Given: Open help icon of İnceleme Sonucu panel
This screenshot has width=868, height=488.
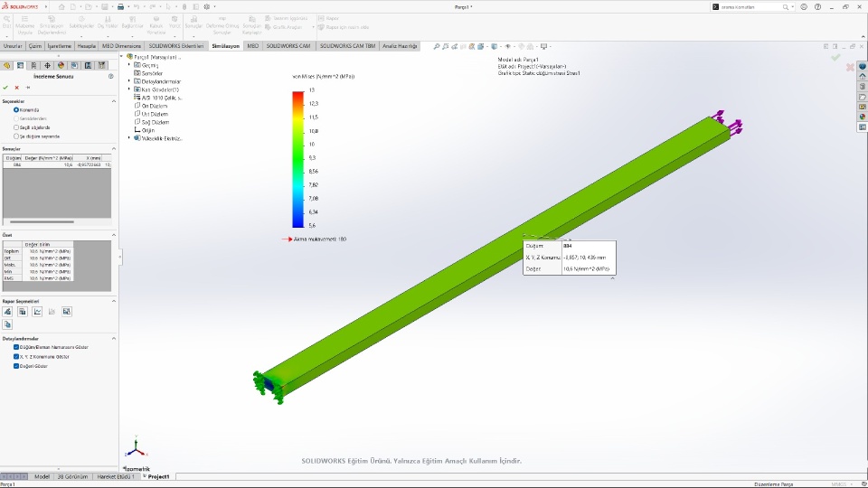Looking at the screenshot, I should click(110, 76).
